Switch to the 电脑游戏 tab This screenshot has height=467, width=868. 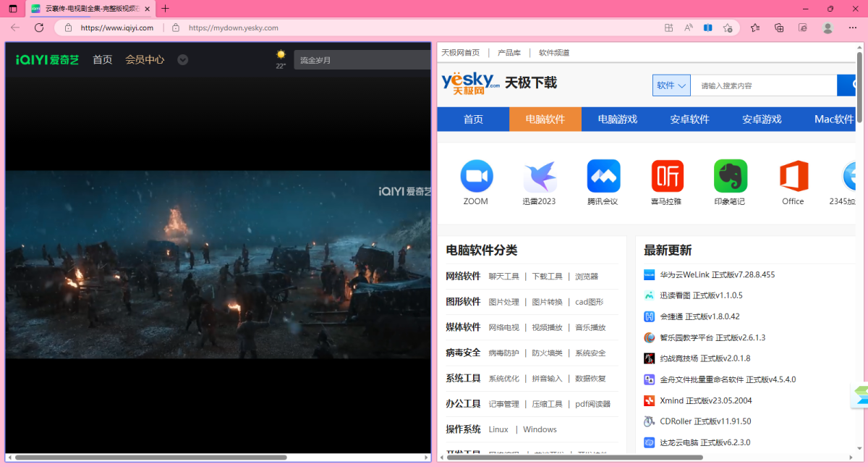(x=617, y=119)
